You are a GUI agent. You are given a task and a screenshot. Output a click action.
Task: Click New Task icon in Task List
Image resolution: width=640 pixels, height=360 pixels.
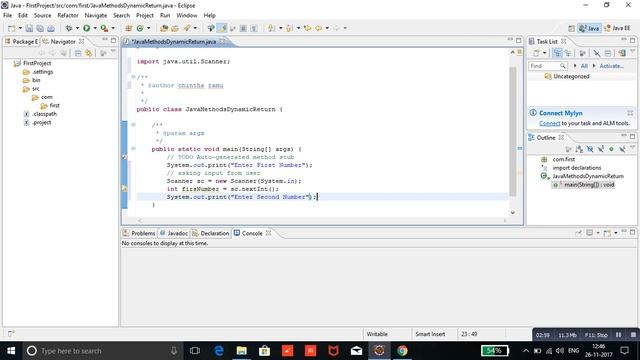click(536, 53)
